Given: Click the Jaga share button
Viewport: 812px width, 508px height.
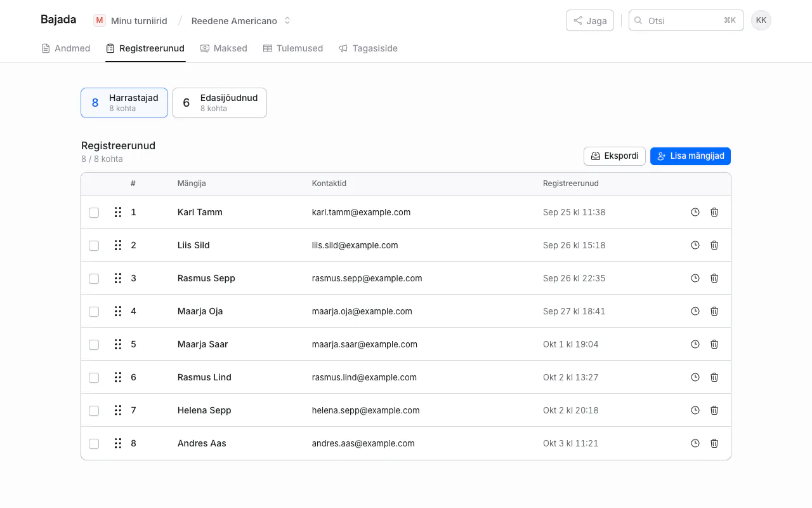Looking at the screenshot, I should click(x=590, y=20).
